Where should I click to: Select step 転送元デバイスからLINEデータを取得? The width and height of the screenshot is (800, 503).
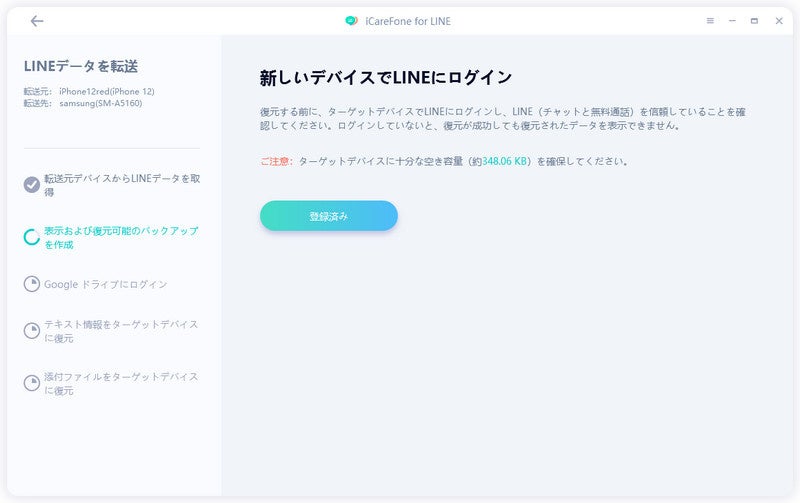point(122,185)
